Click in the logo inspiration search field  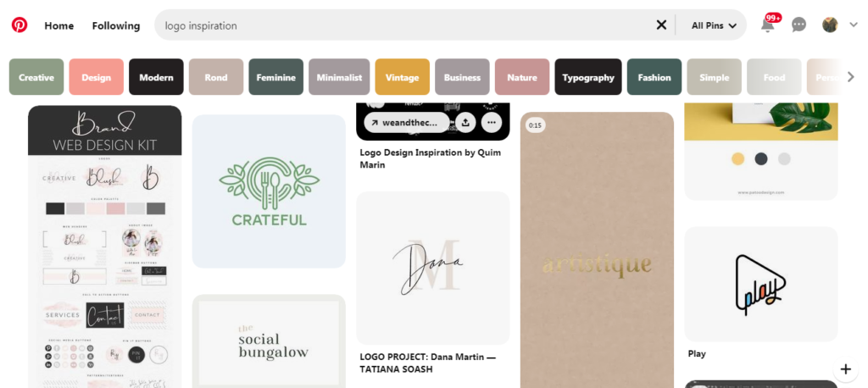click(407, 25)
